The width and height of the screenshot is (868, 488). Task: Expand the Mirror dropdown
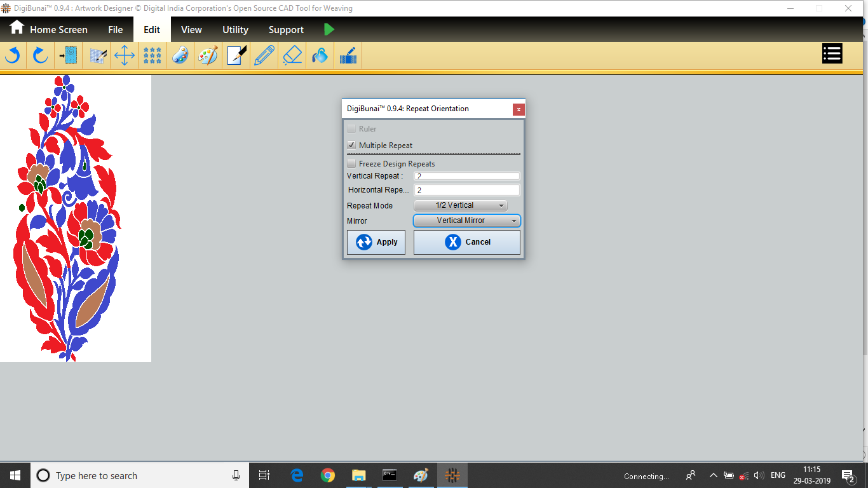[467, 220]
